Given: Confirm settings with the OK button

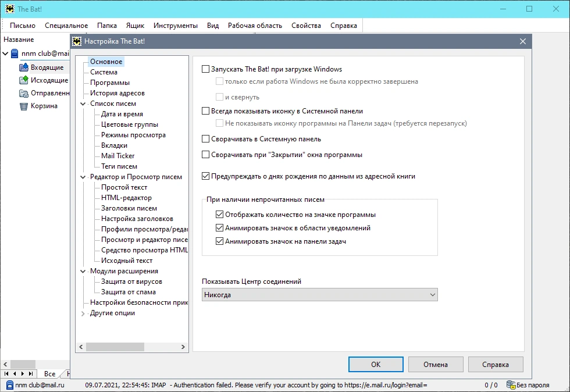Looking at the screenshot, I should pyautogui.click(x=376, y=364).
